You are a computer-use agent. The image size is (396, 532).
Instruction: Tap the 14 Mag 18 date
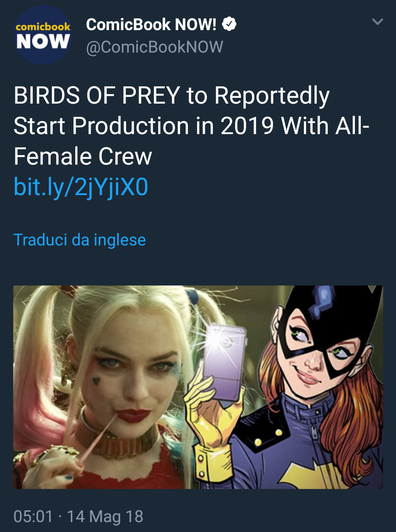tap(105, 517)
